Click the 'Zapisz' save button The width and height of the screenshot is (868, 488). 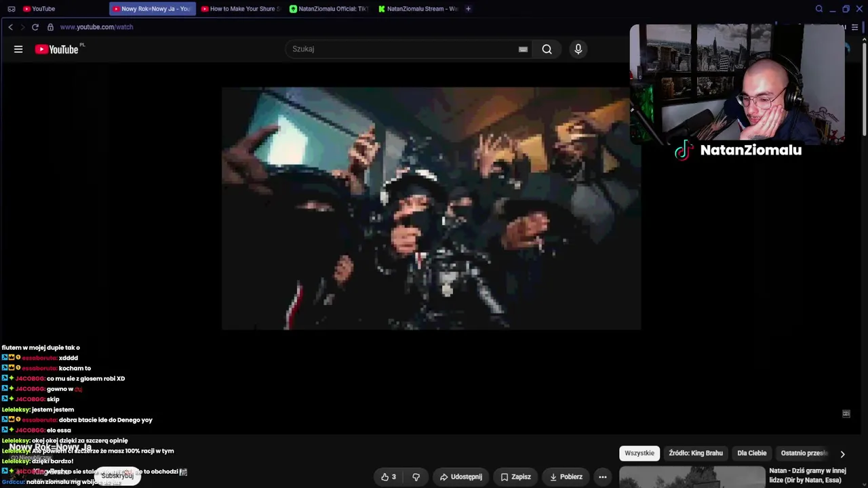(515, 476)
